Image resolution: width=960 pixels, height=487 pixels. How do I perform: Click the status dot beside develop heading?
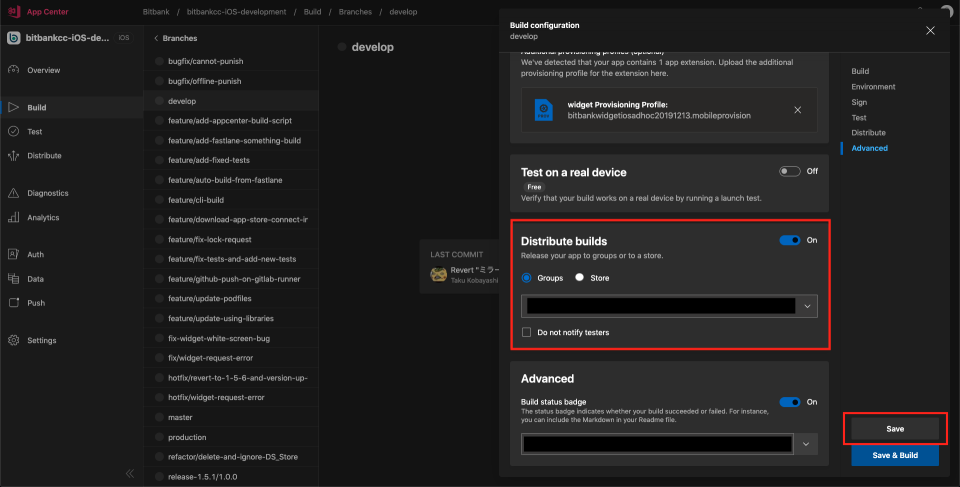click(342, 47)
